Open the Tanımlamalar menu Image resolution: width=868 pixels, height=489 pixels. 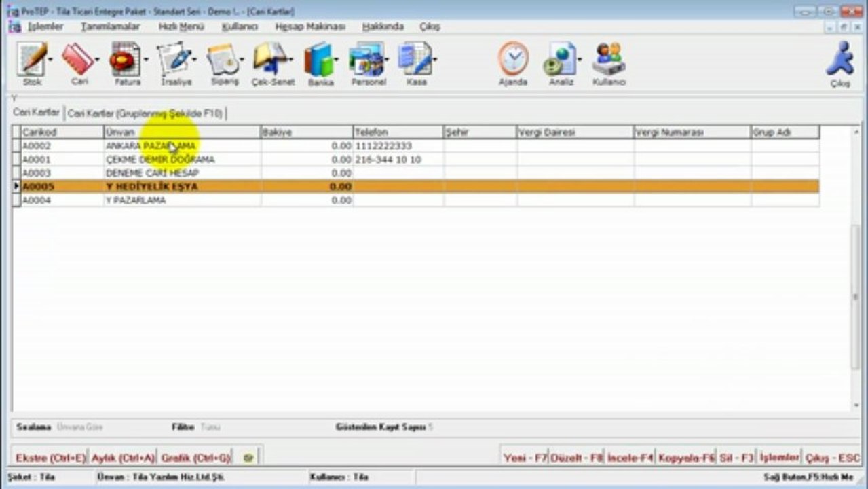(x=111, y=26)
